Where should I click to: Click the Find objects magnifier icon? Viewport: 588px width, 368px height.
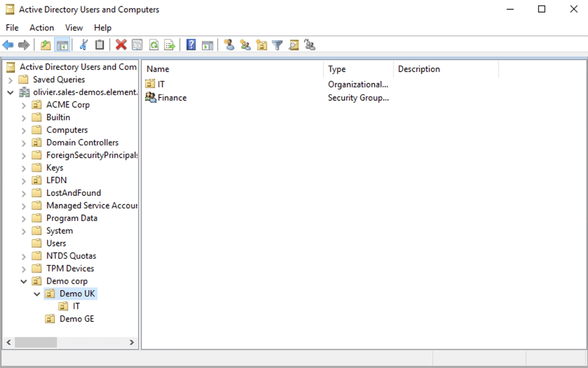[x=294, y=45]
